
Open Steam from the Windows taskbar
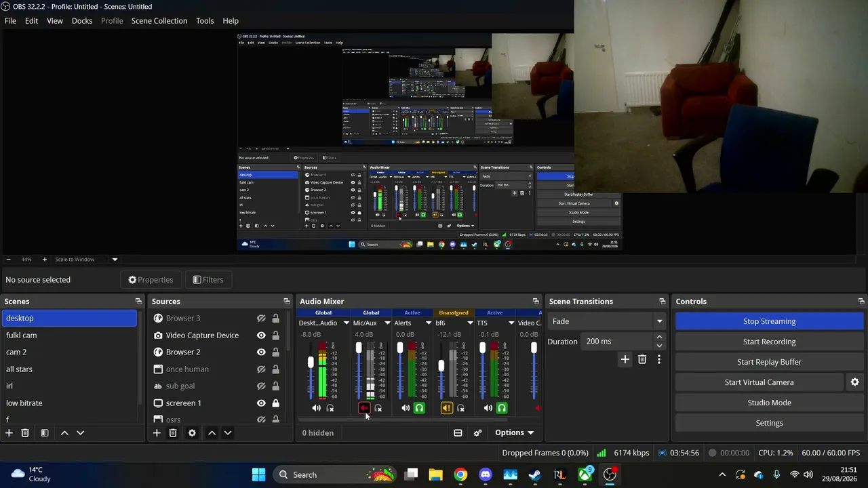click(535, 474)
